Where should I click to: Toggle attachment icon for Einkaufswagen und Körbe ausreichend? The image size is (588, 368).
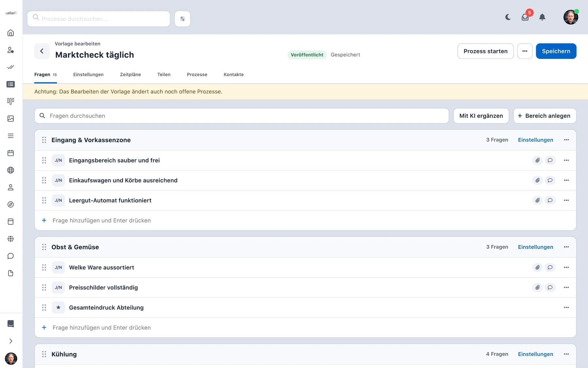(x=537, y=180)
